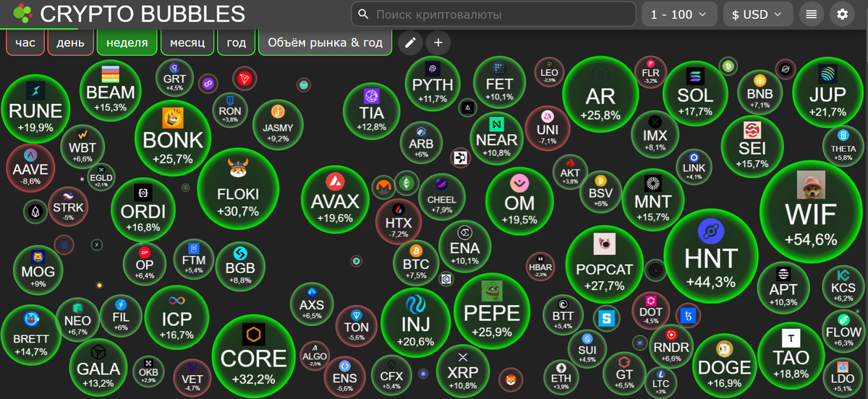This screenshot has width=868, height=399.
Task: Open the THETA +5,8% bubble
Action: [843, 147]
